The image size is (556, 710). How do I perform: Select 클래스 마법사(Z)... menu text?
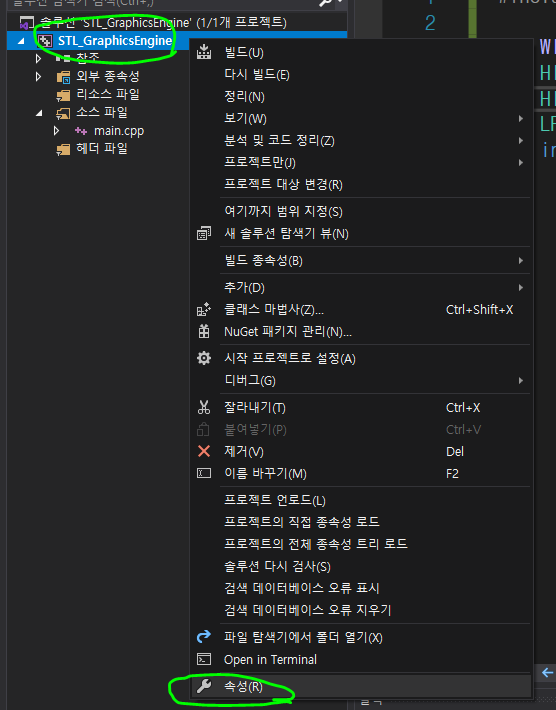(x=274, y=309)
